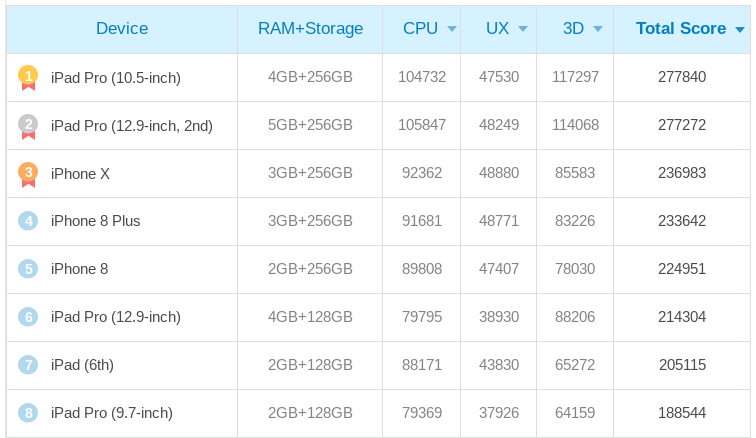Click 3D score 78030
This screenshot has width=756, height=438.
tap(575, 269)
